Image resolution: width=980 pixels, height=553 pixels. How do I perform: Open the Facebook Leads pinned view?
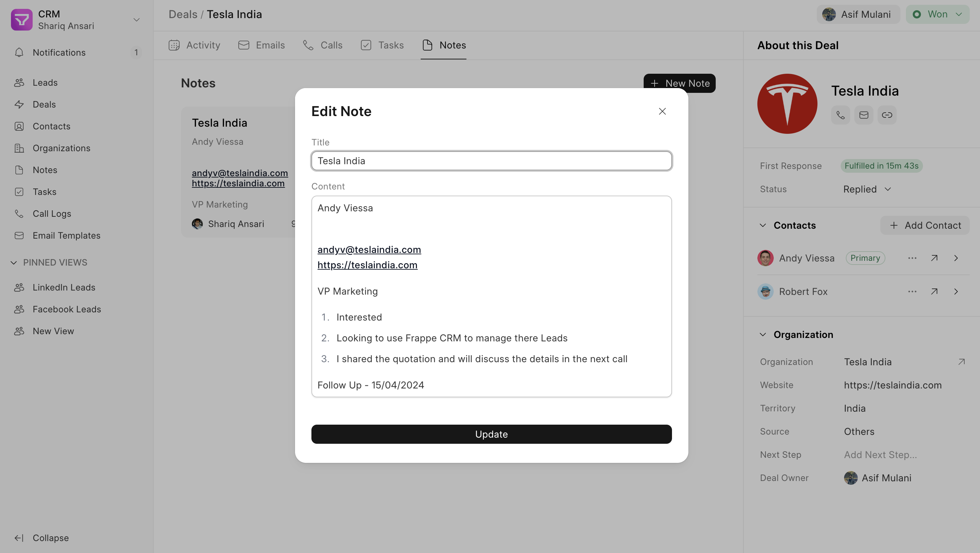[x=76, y=309]
